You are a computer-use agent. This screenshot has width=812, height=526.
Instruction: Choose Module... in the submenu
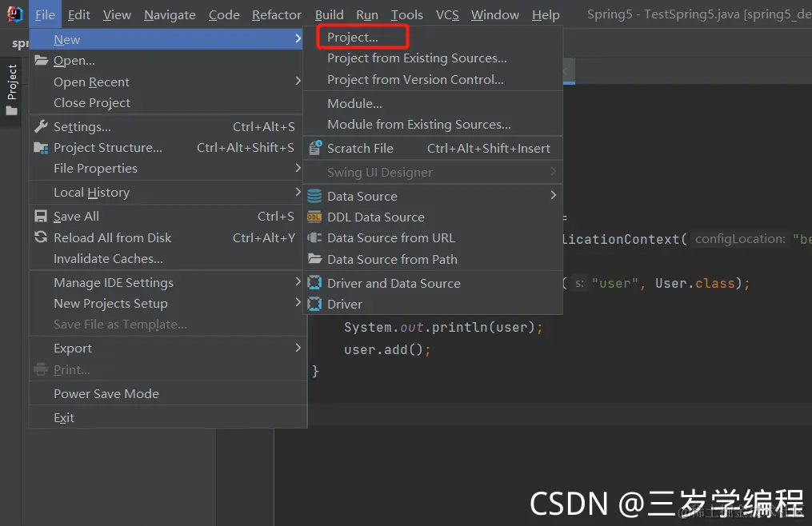(x=433, y=104)
